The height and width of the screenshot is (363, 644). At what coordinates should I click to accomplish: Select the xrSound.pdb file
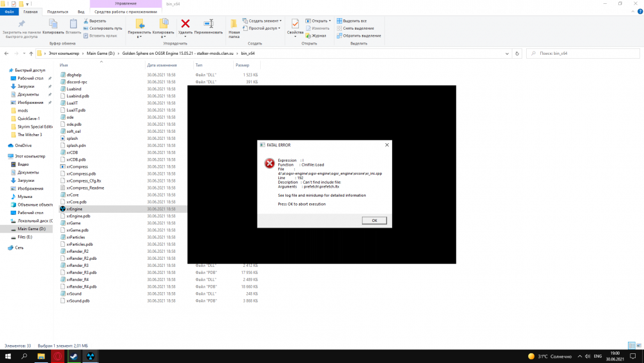78,301
